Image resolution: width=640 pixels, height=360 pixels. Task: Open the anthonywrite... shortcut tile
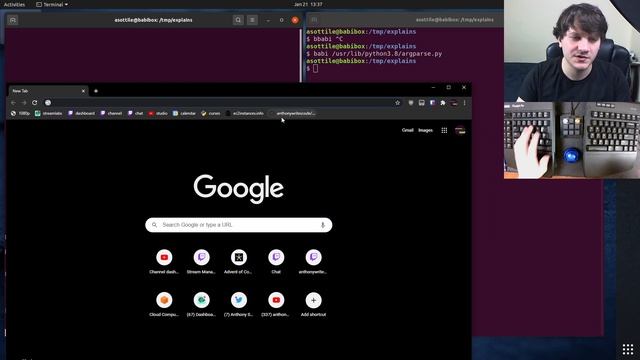(x=313, y=262)
